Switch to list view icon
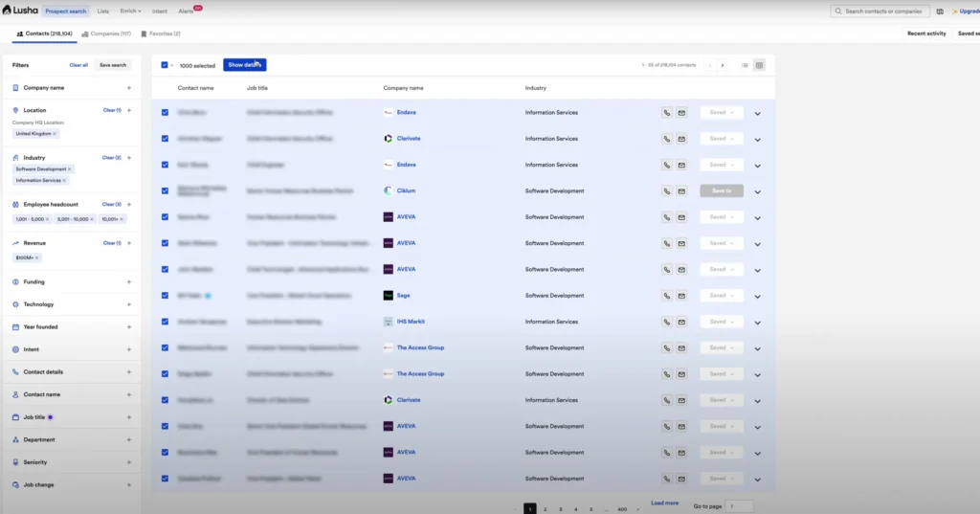The height and width of the screenshot is (514, 980). tap(745, 65)
